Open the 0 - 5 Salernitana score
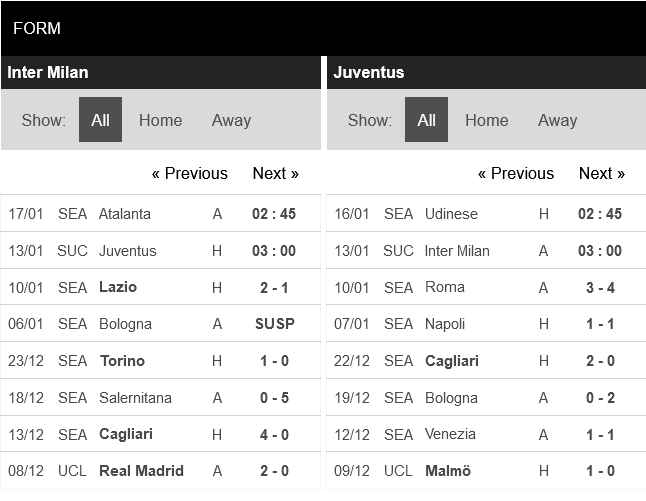Viewport: 646px width, 501px height. pyautogui.click(x=275, y=398)
